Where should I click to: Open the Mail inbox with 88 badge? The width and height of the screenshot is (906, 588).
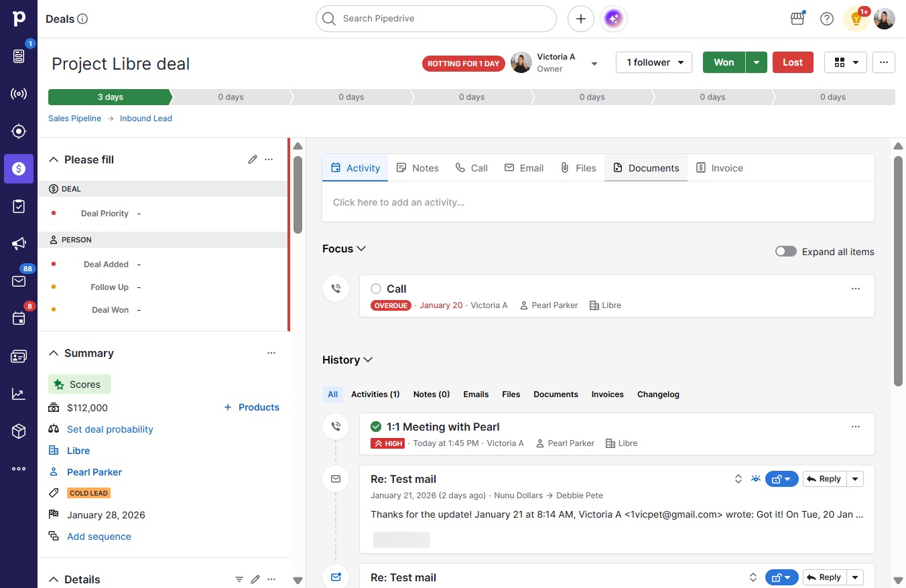19,281
